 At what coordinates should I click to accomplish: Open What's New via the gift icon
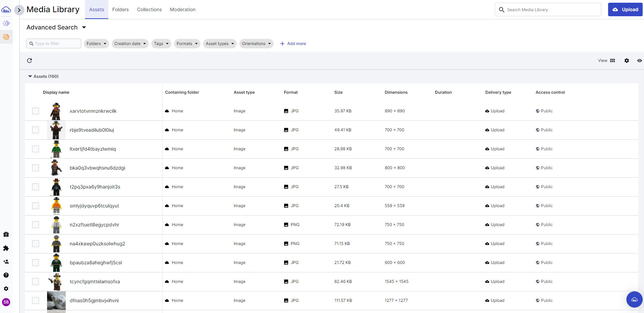6,234
